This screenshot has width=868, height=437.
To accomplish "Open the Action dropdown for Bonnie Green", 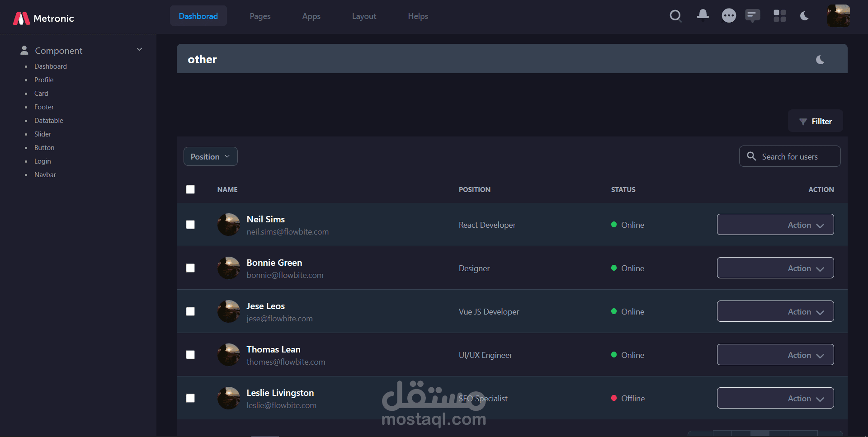I will [x=775, y=268].
